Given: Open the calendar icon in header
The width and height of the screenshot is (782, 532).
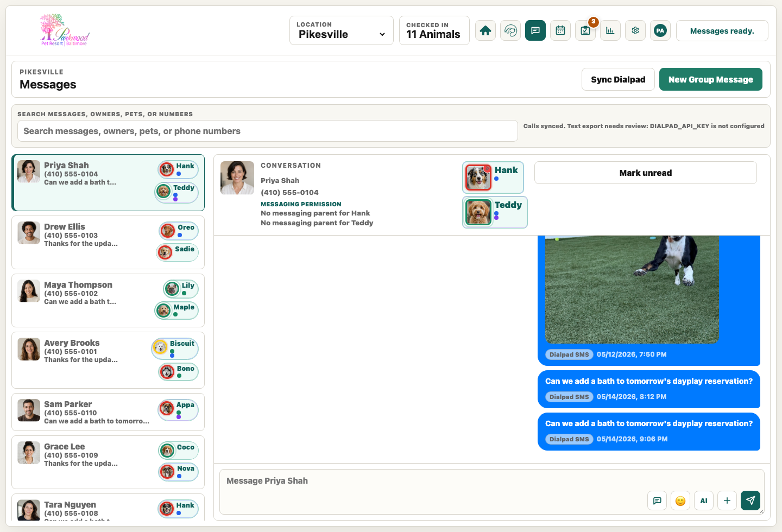Looking at the screenshot, I should coord(560,30).
